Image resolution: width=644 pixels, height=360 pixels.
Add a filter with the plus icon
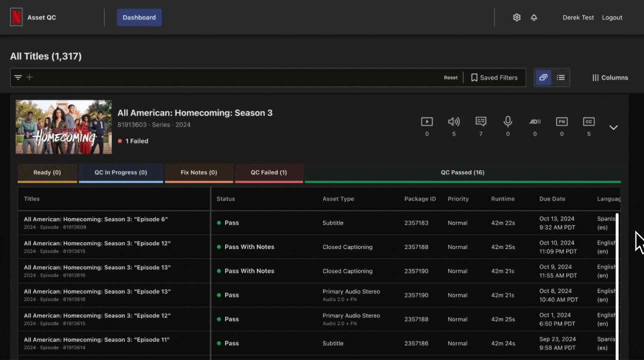(x=29, y=77)
